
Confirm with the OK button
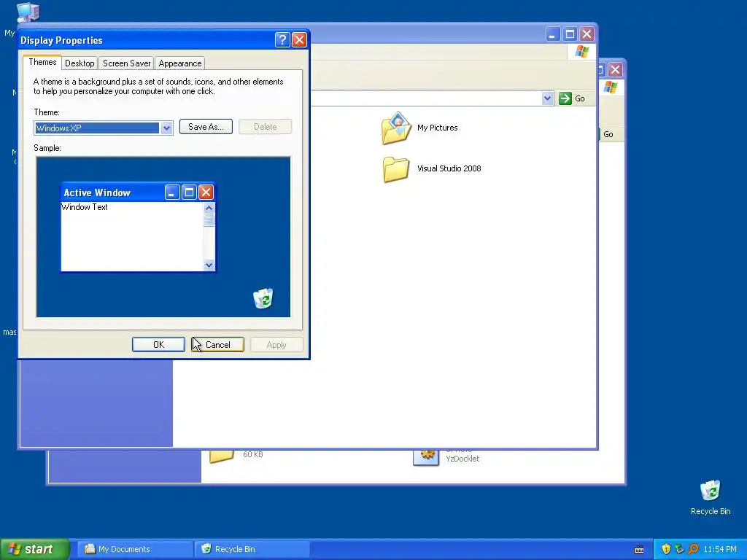coord(158,345)
